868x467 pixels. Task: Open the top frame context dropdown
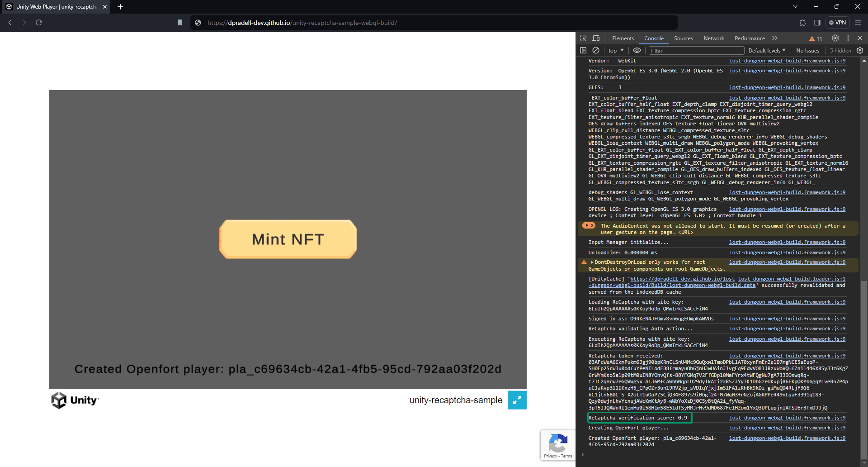[615, 50]
